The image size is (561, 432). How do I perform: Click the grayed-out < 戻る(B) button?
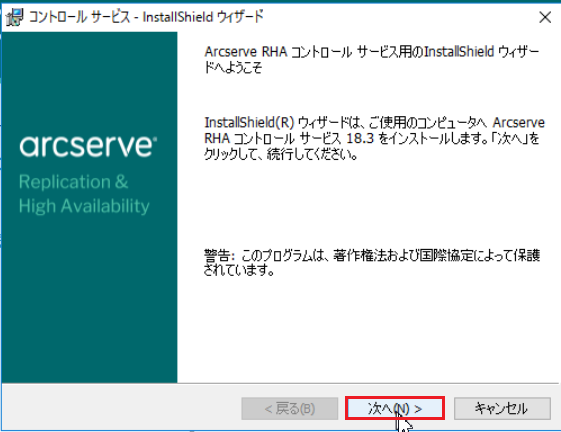pyautogui.click(x=289, y=408)
